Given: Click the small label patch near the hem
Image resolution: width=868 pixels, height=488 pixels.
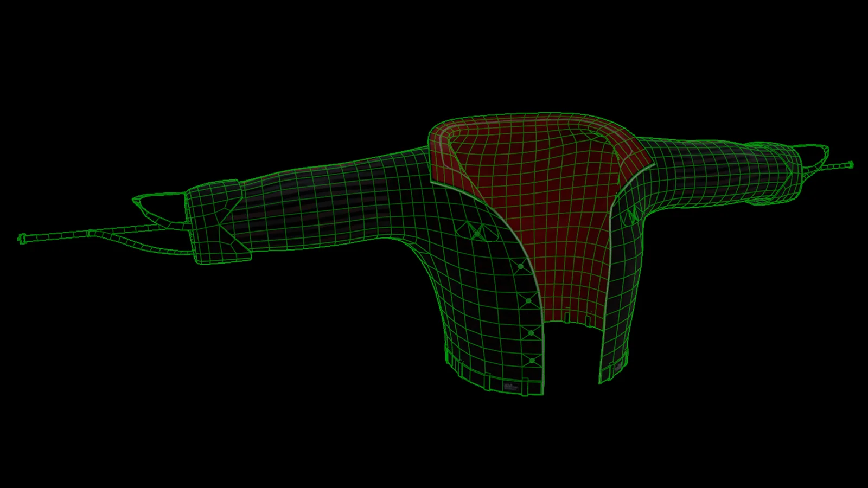Looking at the screenshot, I should [x=510, y=385].
